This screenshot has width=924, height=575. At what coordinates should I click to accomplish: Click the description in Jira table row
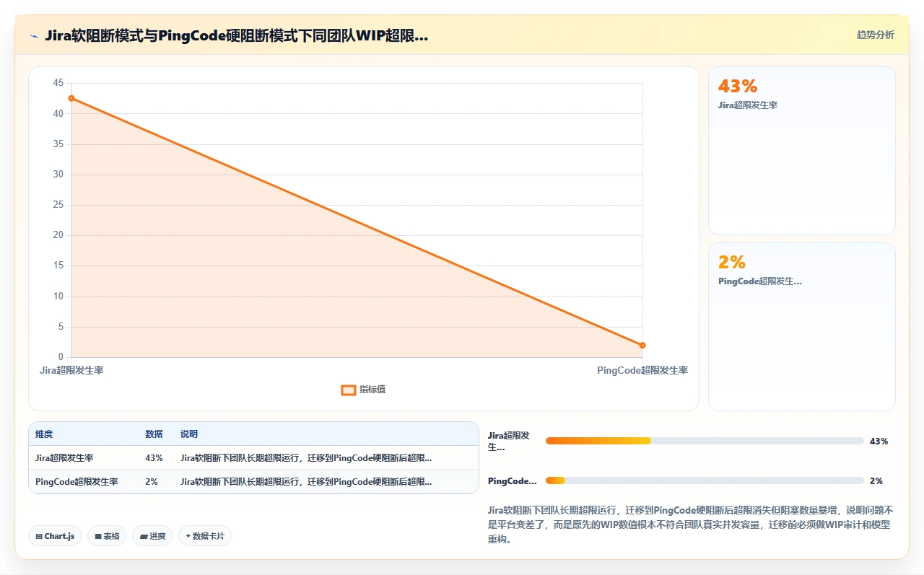pyautogui.click(x=306, y=458)
